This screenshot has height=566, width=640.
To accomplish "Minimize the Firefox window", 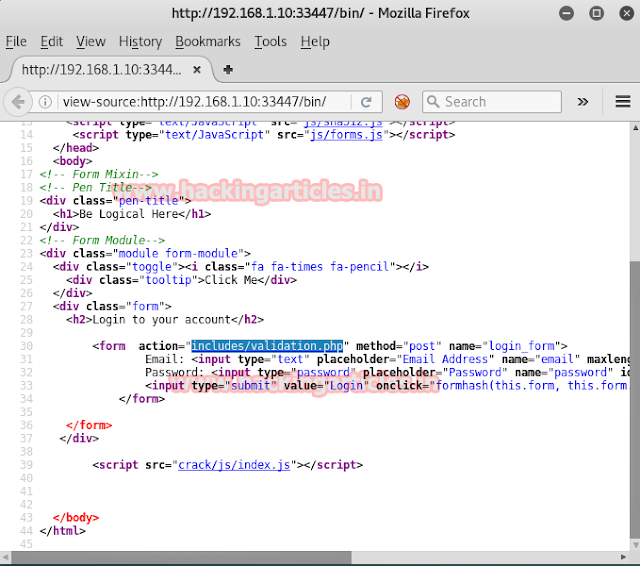I will 566,13.
